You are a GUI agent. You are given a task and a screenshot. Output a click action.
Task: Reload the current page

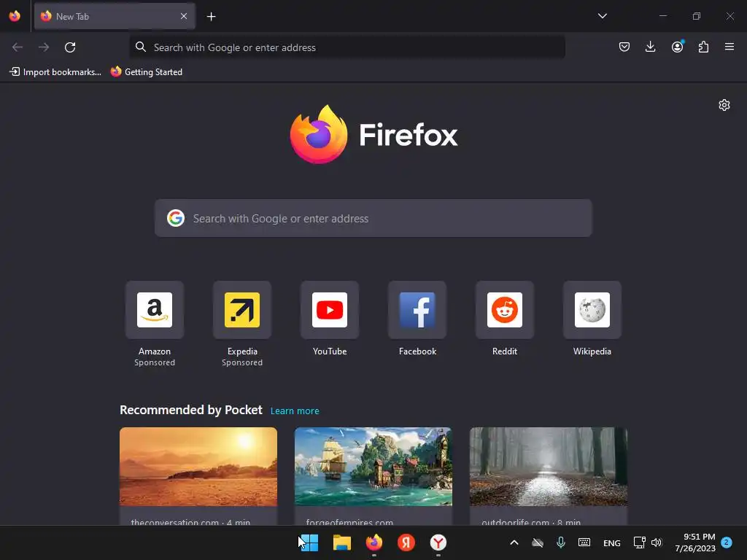70,47
